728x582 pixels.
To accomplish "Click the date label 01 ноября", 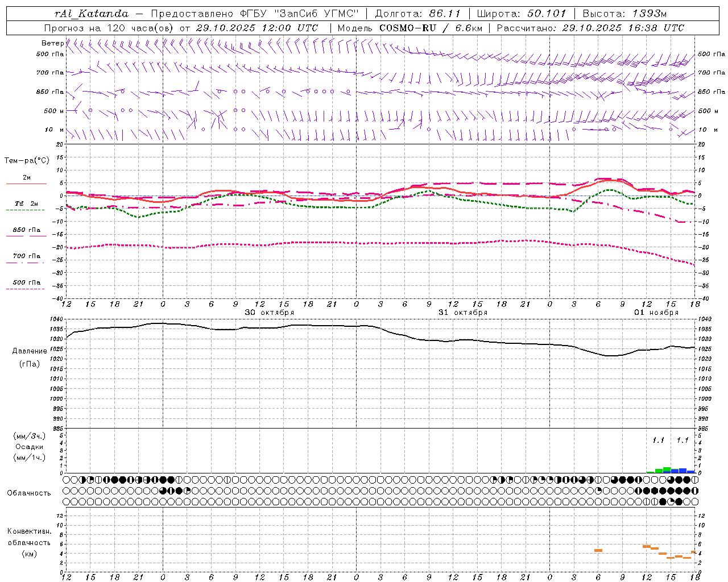I will (656, 313).
